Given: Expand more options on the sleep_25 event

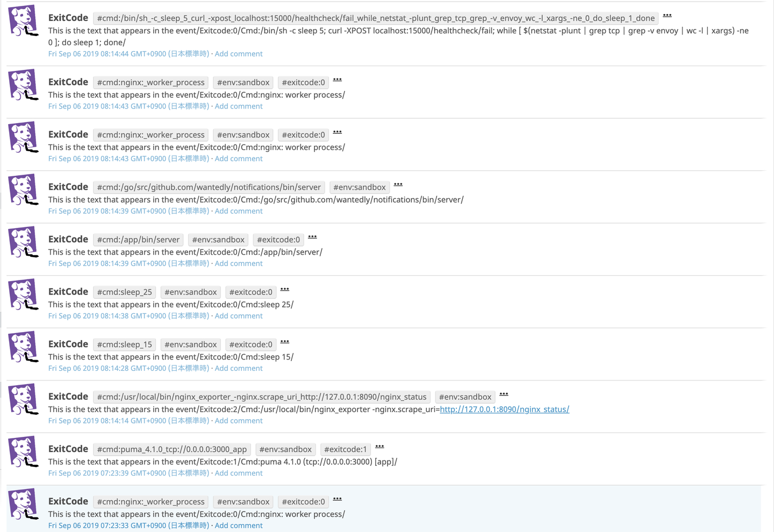Looking at the screenshot, I should point(285,289).
